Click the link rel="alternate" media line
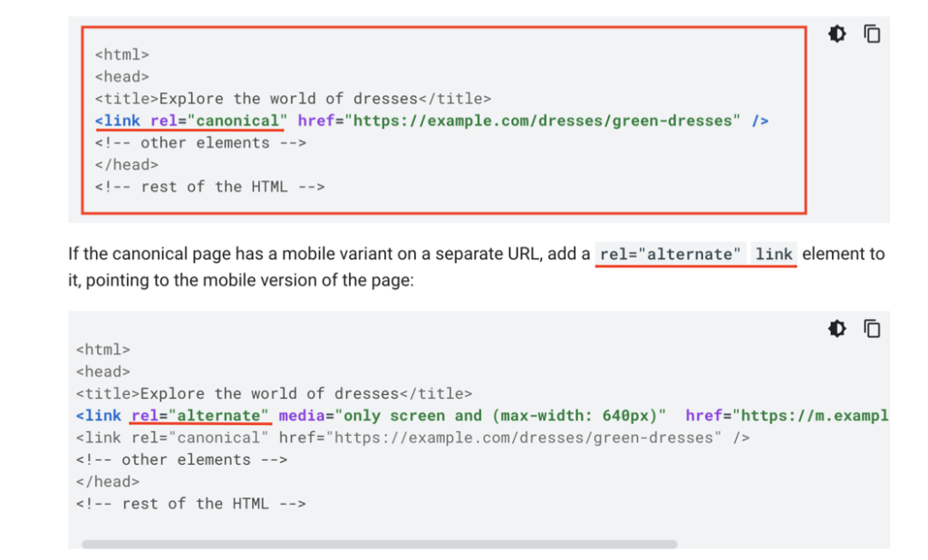This screenshot has width=928, height=560. click(482, 416)
